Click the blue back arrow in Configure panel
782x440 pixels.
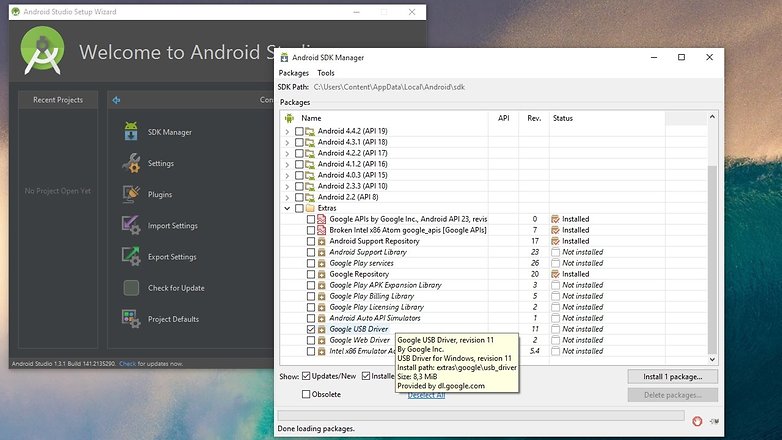[x=116, y=100]
